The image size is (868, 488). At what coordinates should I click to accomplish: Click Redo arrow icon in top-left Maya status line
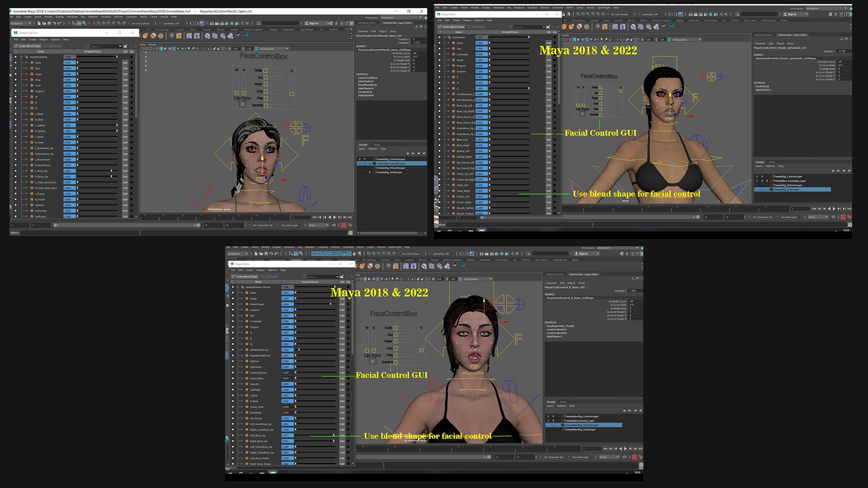59,23
